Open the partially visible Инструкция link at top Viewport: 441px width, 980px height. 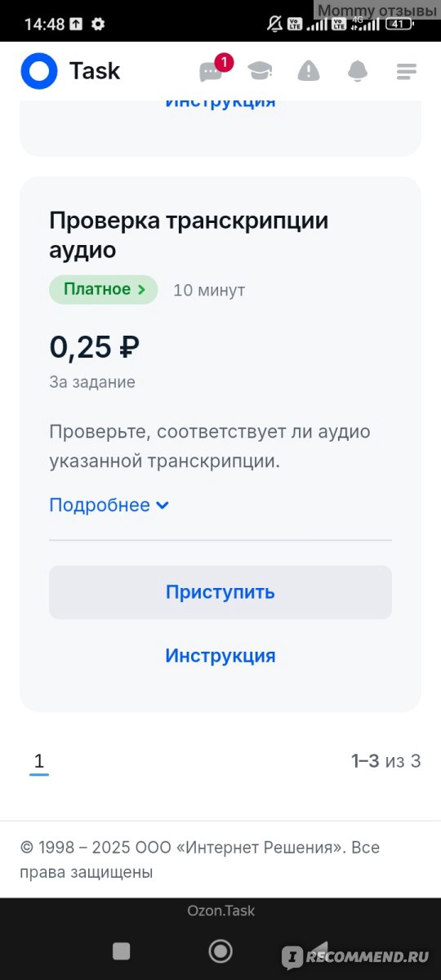point(220,103)
